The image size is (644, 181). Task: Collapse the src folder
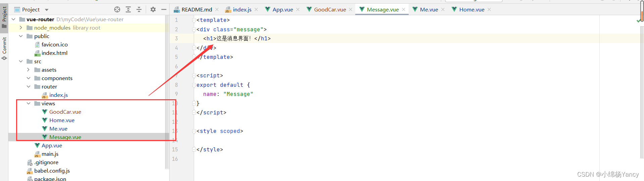pos(21,61)
